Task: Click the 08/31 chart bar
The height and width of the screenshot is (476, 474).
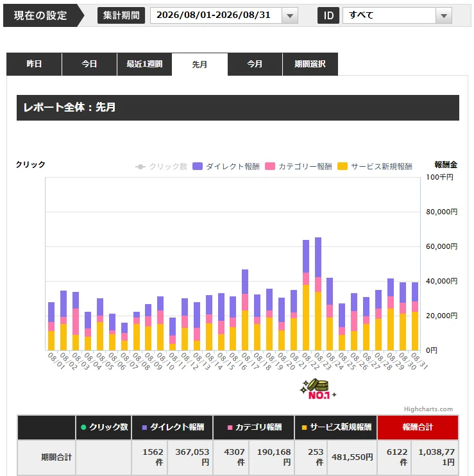Action: click(415, 316)
